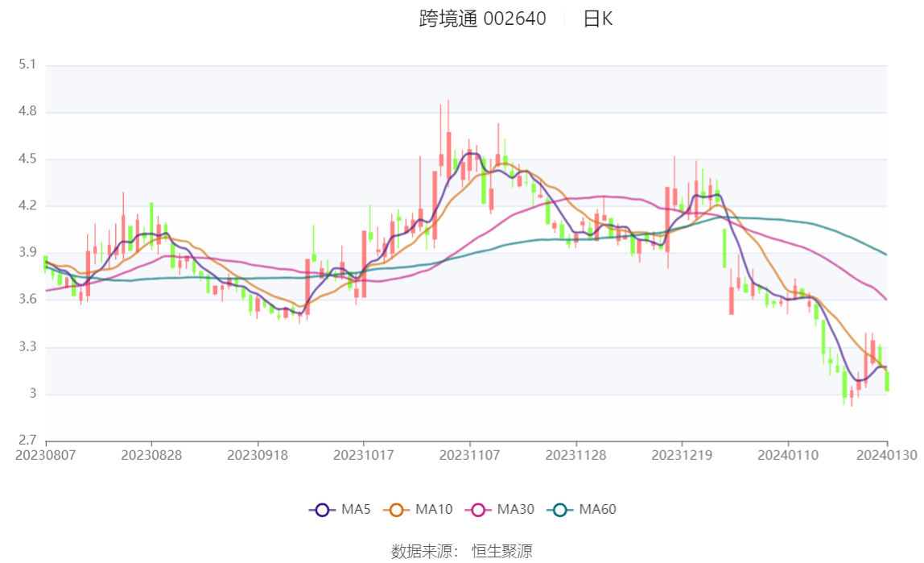Image resolution: width=924 pixels, height=563 pixels.
Task: Click the 4.8 price axis label
Action: tap(27, 111)
